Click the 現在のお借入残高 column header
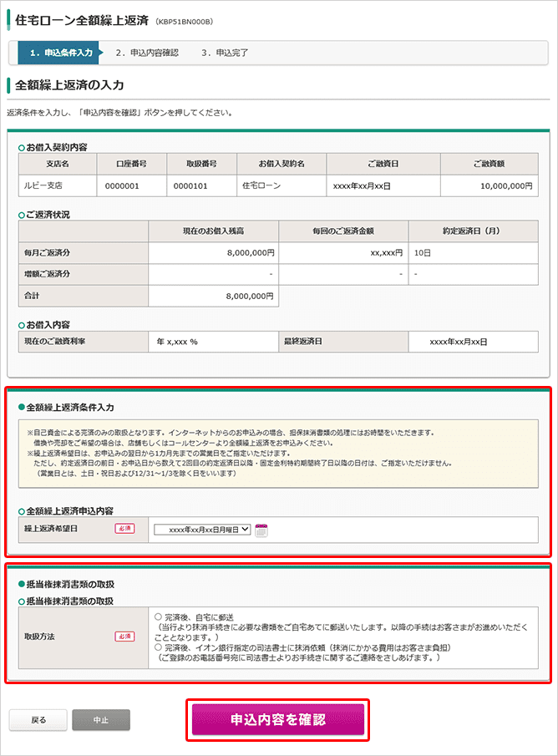558x756 pixels. click(x=213, y=231)
